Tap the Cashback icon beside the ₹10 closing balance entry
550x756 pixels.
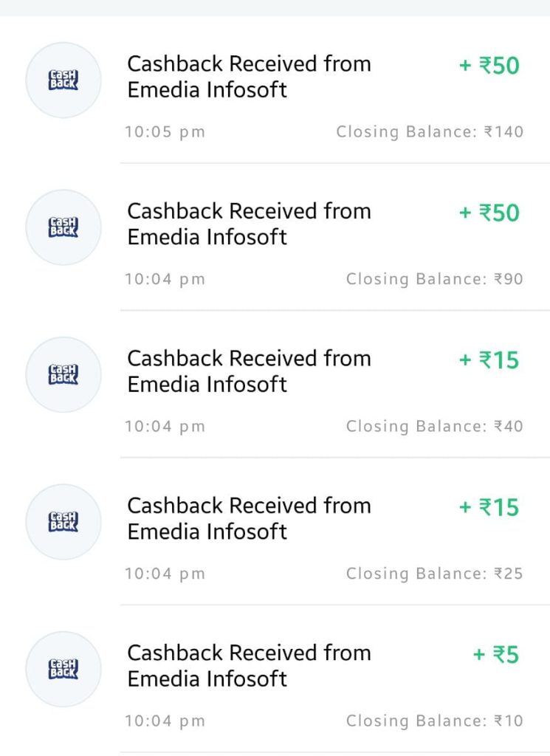click(x=63, y=669)
